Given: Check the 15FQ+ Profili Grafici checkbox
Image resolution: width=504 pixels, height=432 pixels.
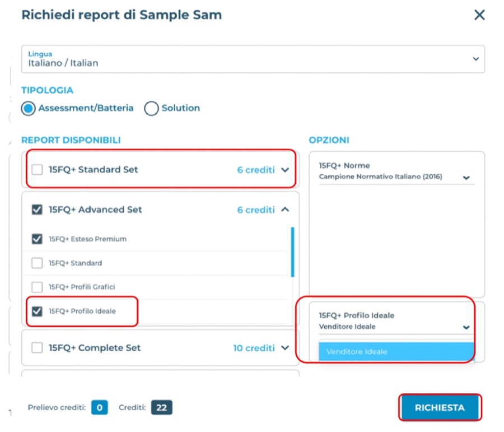Looking at the screenshot, I should [38, 287].
